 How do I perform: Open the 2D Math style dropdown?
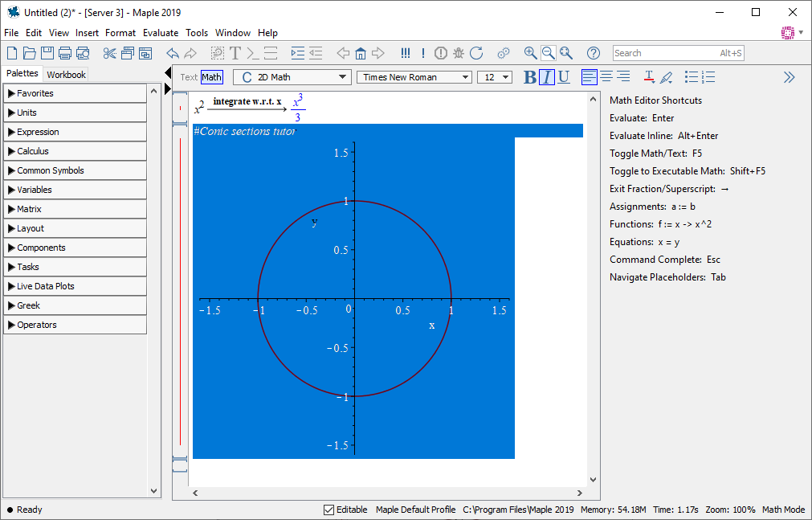pos(292,77)
